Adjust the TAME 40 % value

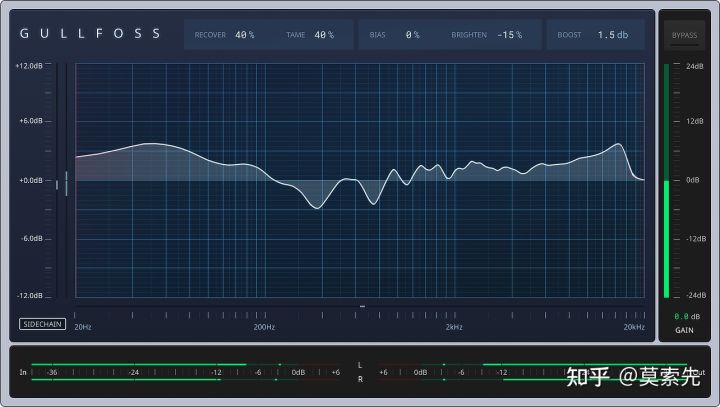tap(310, 35)
